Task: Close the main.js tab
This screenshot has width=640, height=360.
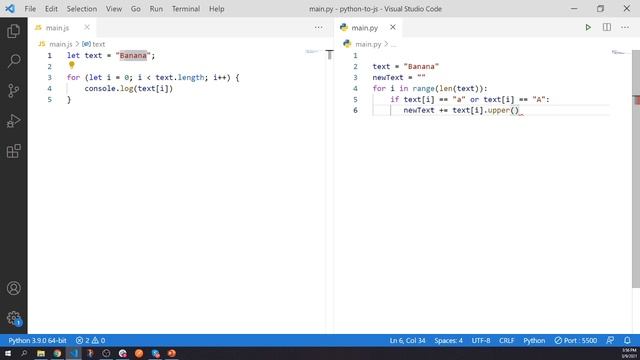Action: click(x=87, y=27)
